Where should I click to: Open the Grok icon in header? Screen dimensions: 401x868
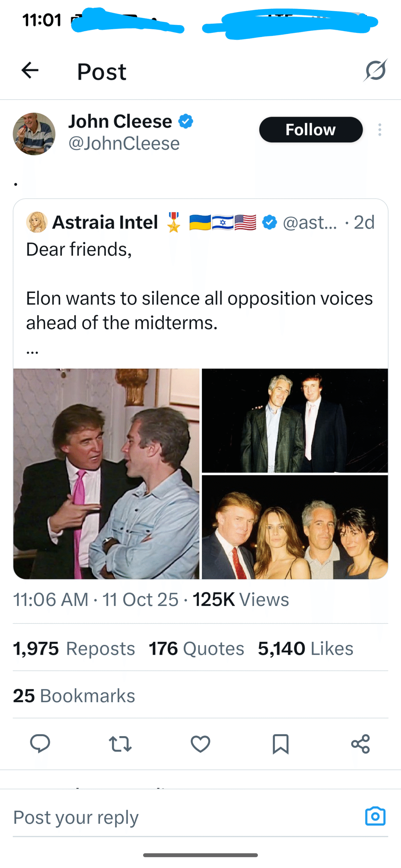tap(375, 71)
